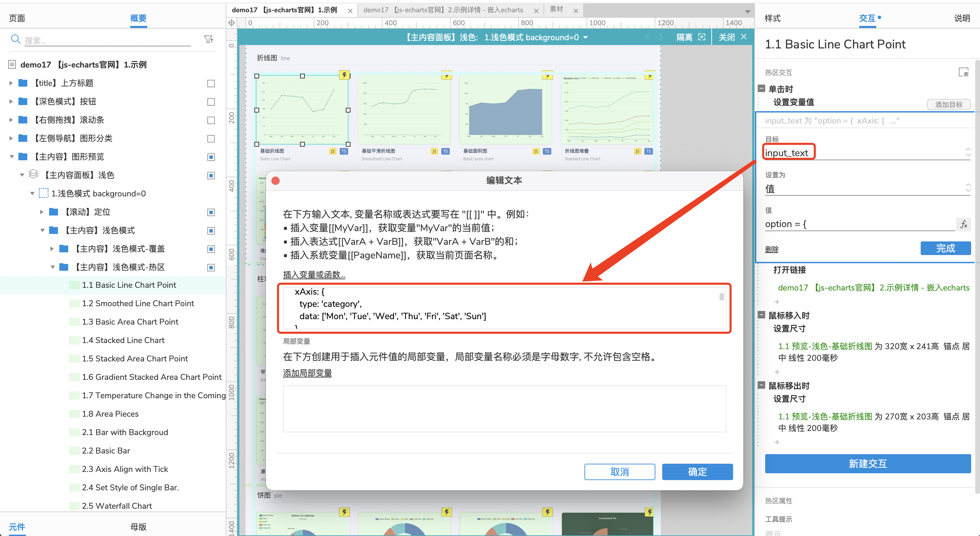Click the close/关闭 icon in panel toolbar
The height and width of the screenshot is (536, 980).
point(745,37)
